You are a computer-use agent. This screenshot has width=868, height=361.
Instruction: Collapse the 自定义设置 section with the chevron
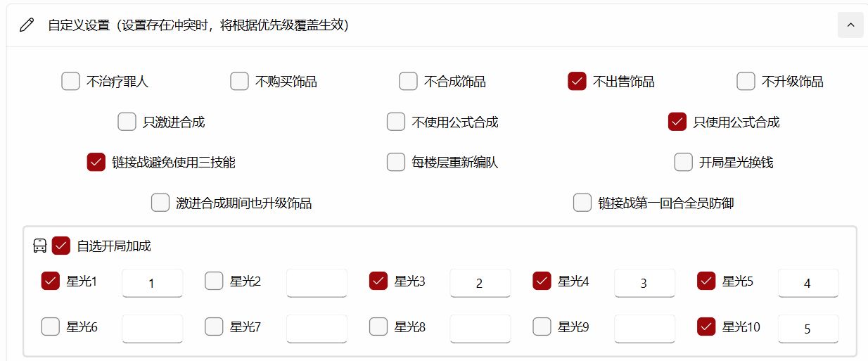click(850, 25)
